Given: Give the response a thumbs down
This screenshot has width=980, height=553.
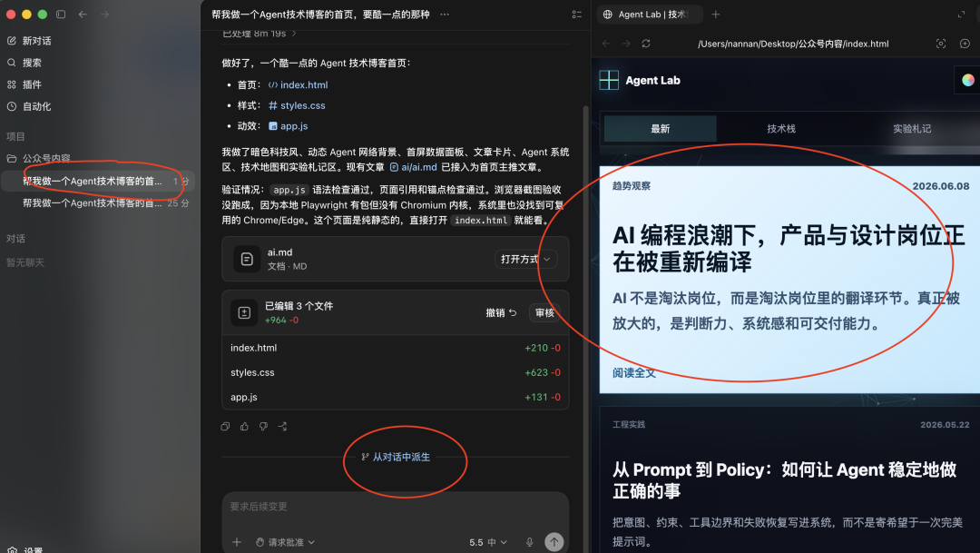Looking at the screenshot, I should point(263,426).
